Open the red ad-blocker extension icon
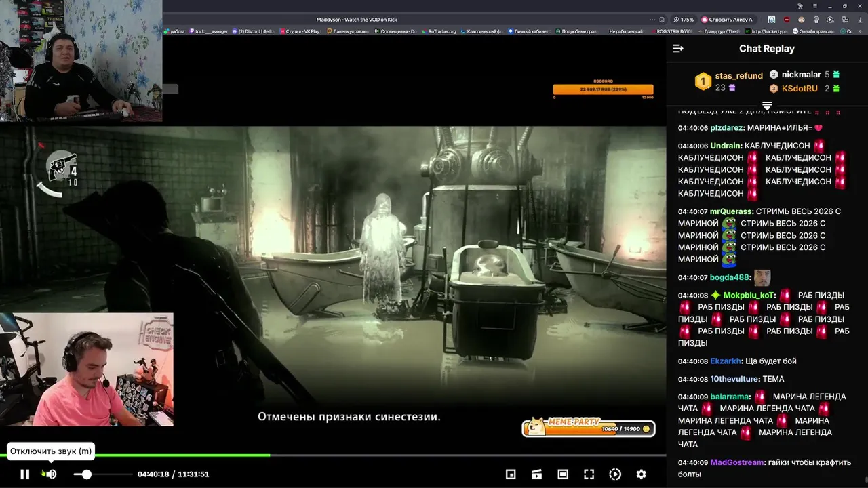The height and width of the screenshot is (488, 868). 786,20
